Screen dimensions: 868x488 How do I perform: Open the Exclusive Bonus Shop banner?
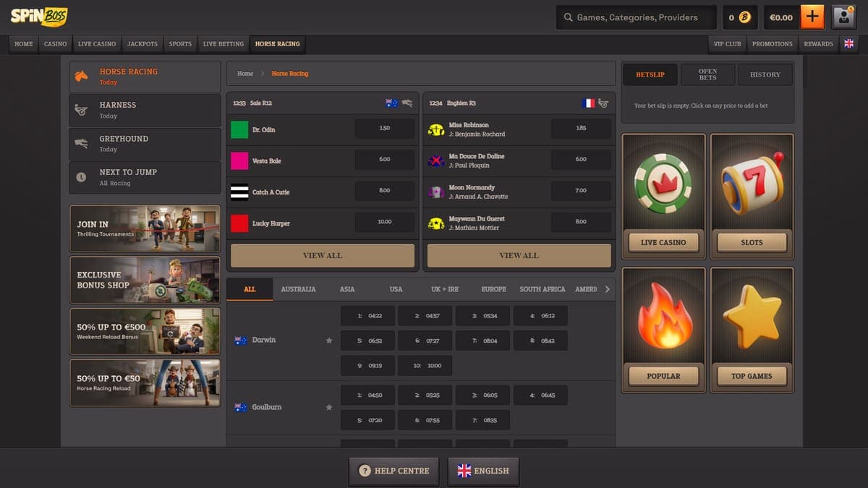click(145, 280)
